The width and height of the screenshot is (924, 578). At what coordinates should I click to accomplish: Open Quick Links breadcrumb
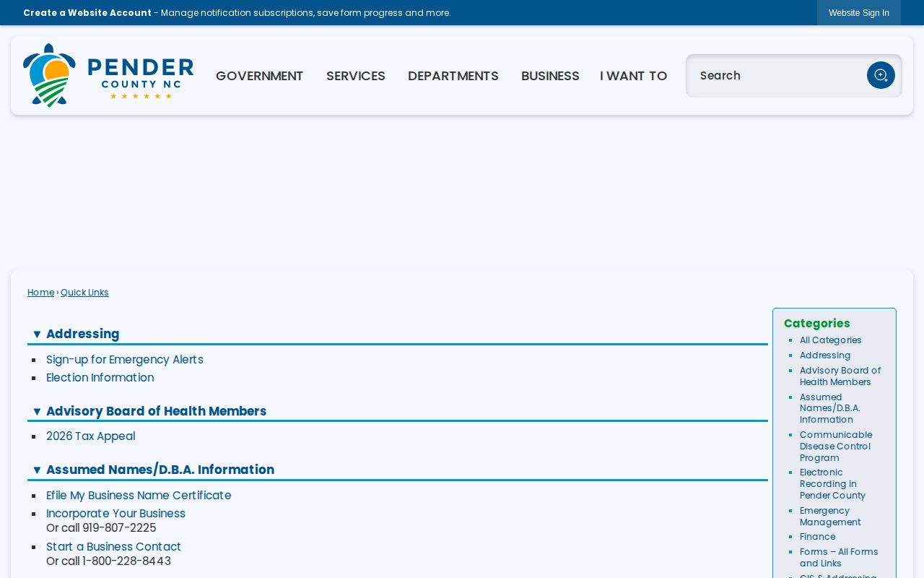pyautogui.click(x=84, y=293)
